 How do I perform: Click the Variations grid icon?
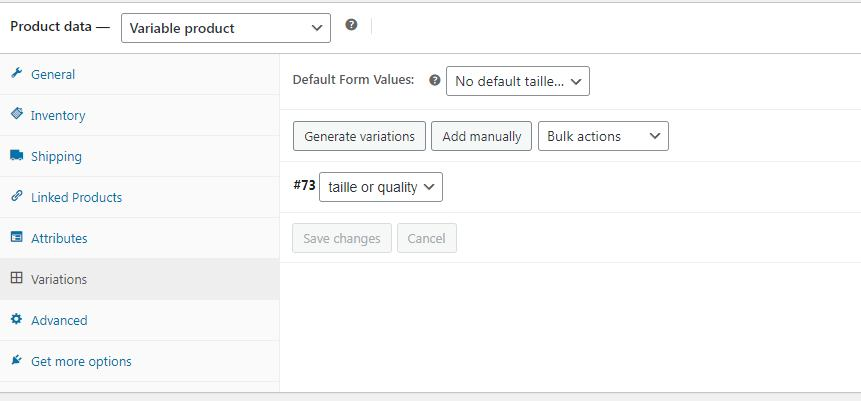coord(16,279)
